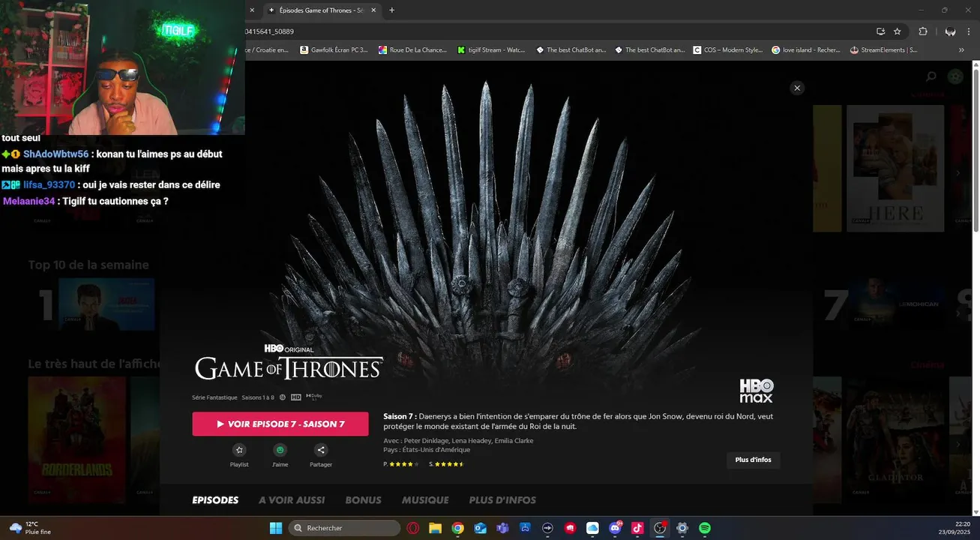Open the browser extensions puzzle icon
The image size is (980, 540).
923,31
